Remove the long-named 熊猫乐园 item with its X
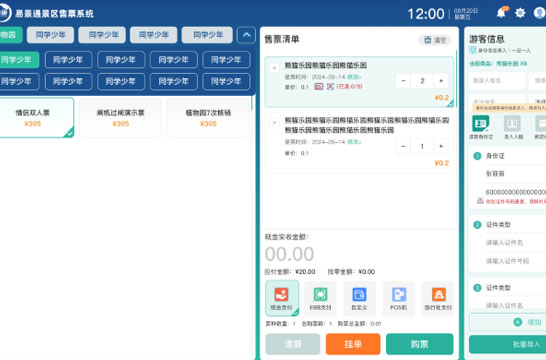Viewport: 546px width, 360px height. 274,123
